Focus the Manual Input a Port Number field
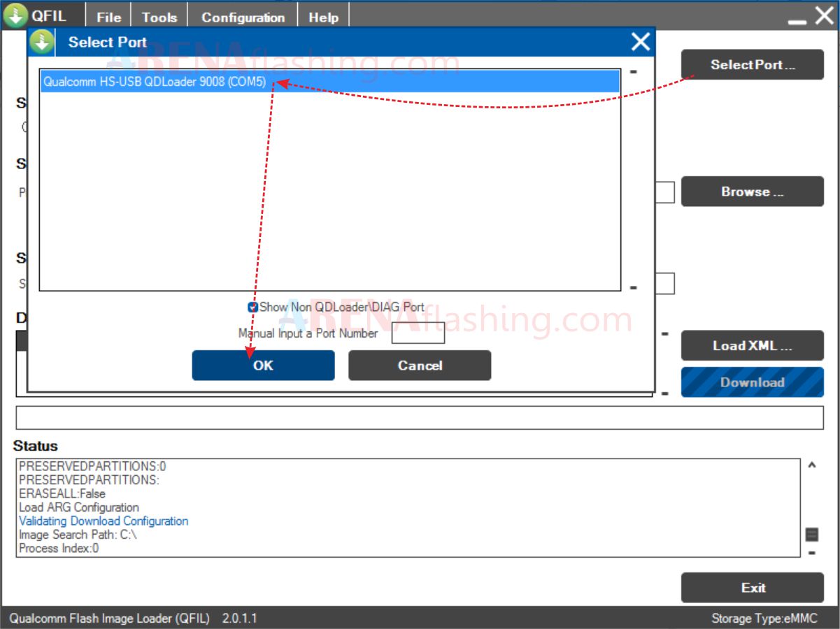The image size is (840, 629). tap(418, 333)
